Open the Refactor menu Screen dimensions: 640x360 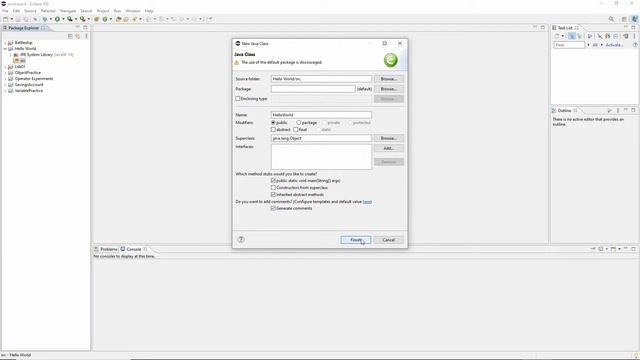tap(48, 11)
